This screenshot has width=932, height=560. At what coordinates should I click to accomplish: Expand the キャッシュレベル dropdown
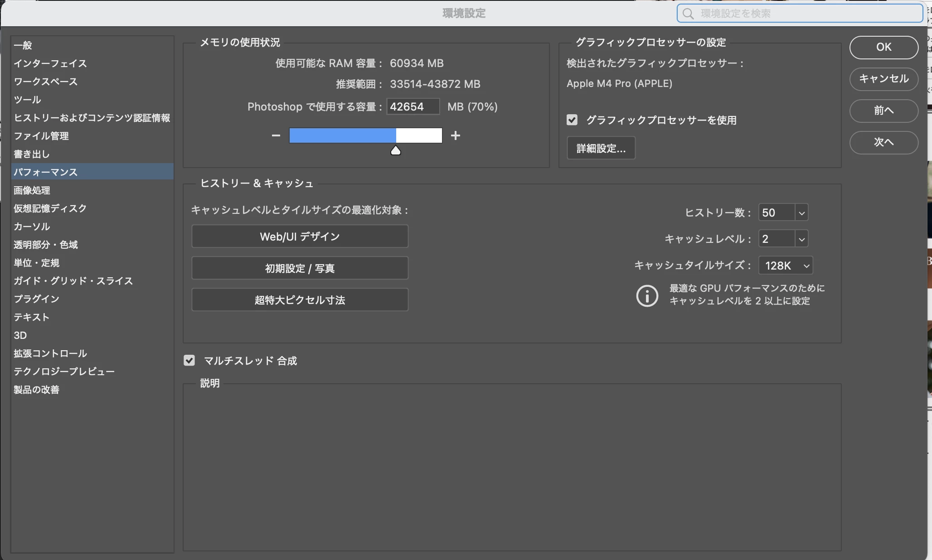click(x=801, y=239)
